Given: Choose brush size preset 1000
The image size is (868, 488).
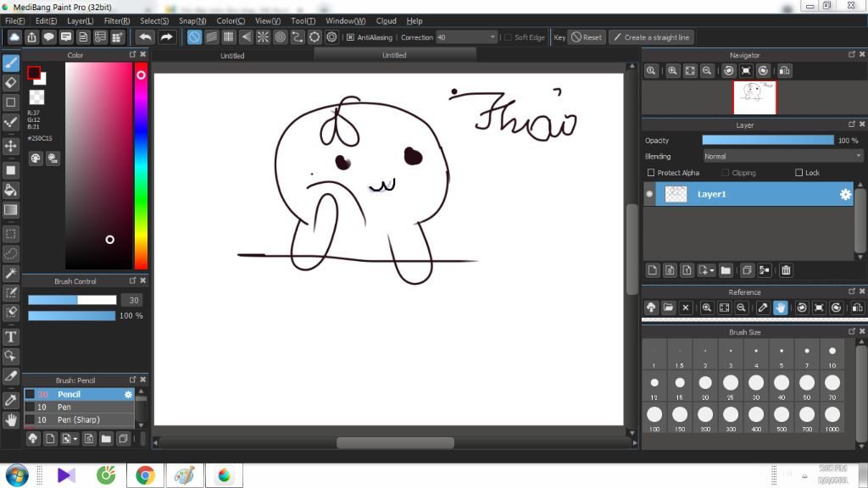Looking at the screenshot, I should click(832, 419).
